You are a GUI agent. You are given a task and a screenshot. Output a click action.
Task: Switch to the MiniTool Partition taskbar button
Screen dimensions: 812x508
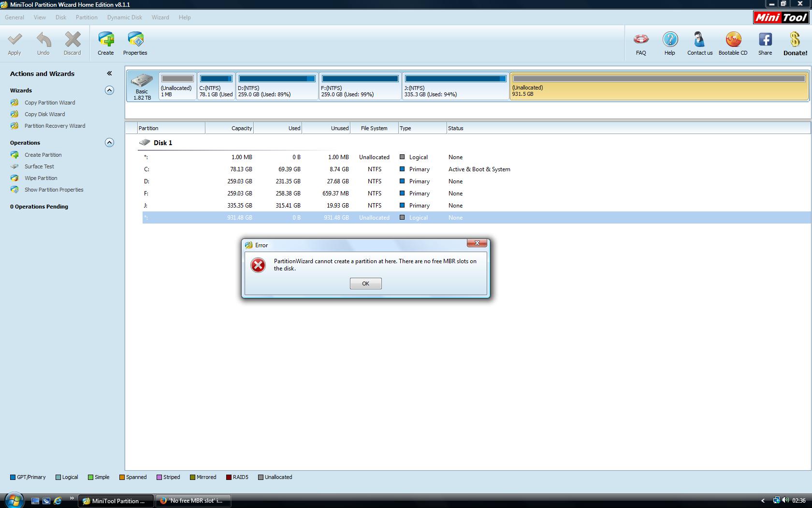[x=116, y=501]
